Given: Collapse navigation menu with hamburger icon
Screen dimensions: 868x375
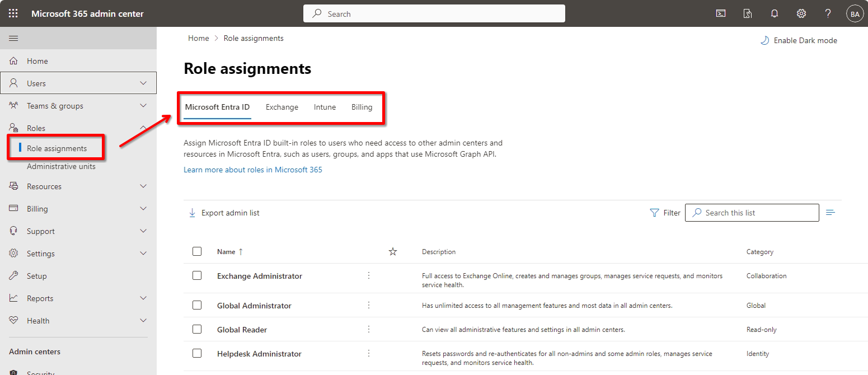Looking at the screenshot, I should (13, 38).
